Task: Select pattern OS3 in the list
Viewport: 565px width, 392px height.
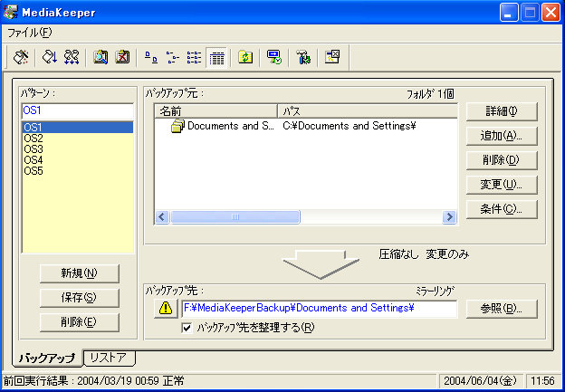Action: 34,149
